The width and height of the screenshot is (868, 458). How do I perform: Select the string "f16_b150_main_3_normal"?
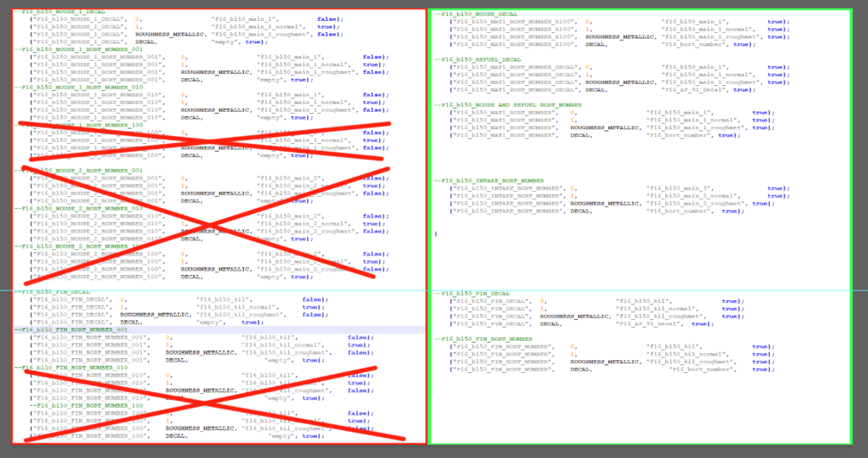click(692, 196)
